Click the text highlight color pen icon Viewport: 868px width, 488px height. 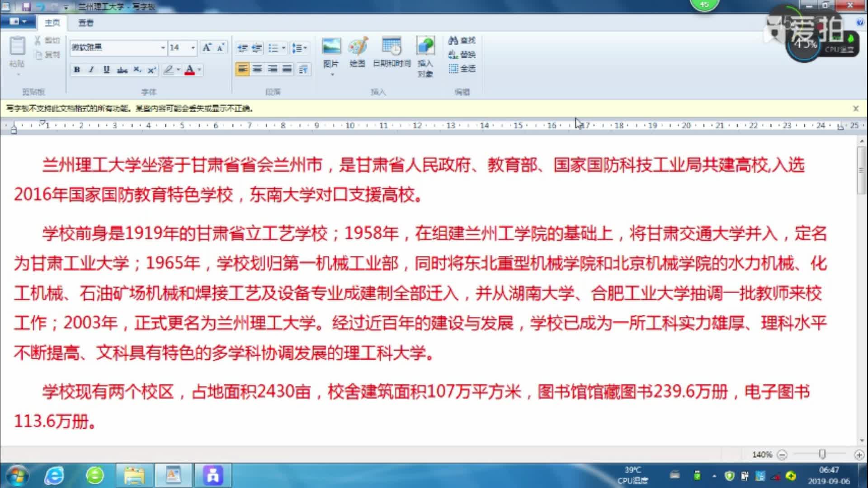[168, 70]
